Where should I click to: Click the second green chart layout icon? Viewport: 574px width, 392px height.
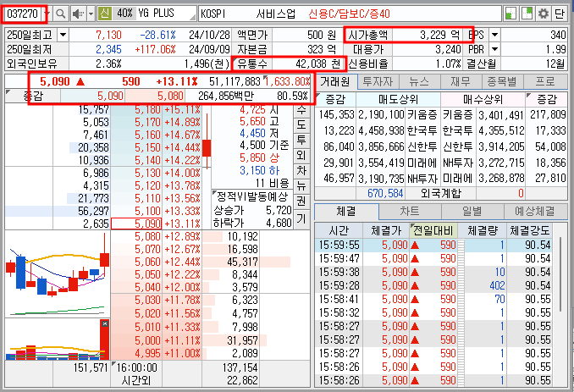pos(527,14)
